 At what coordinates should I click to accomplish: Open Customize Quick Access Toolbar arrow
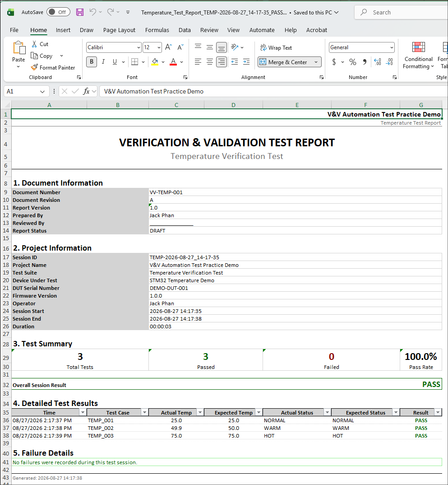(128, 12)
